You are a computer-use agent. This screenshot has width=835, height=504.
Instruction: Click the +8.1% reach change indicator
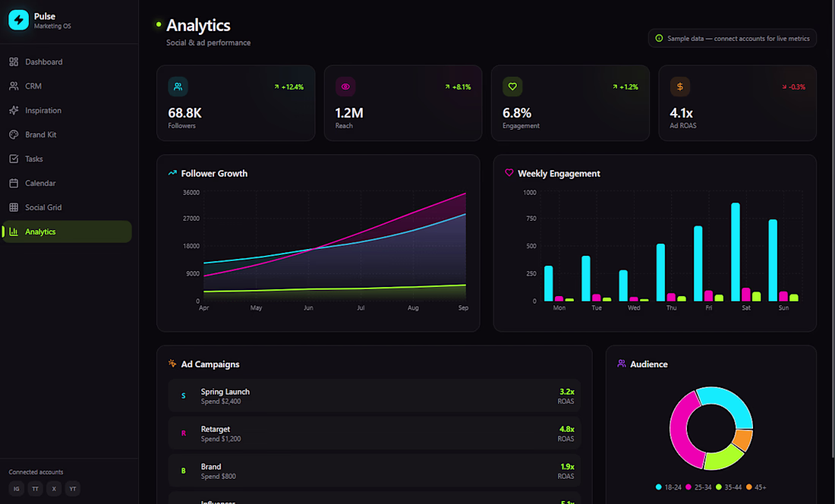[458, 87]
